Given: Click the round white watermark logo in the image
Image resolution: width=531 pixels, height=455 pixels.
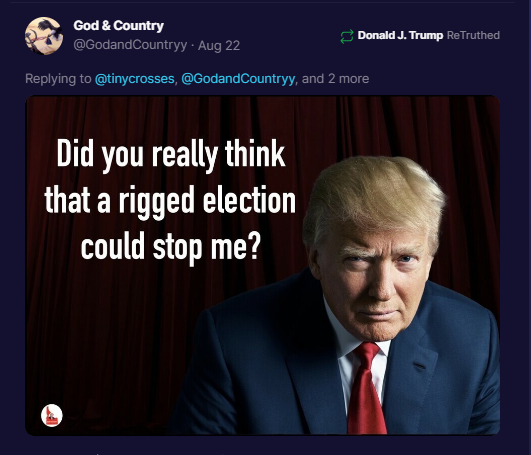Looking at the screenshot, I should pos(52,415).
